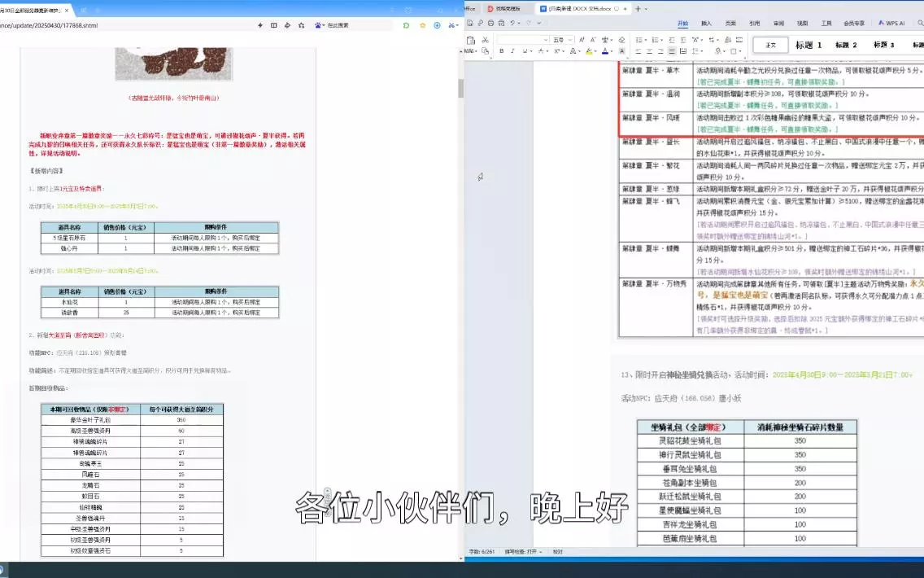Click the WPS AI button
The width and height of the screenshot is (924, 578).
(891, 23)
